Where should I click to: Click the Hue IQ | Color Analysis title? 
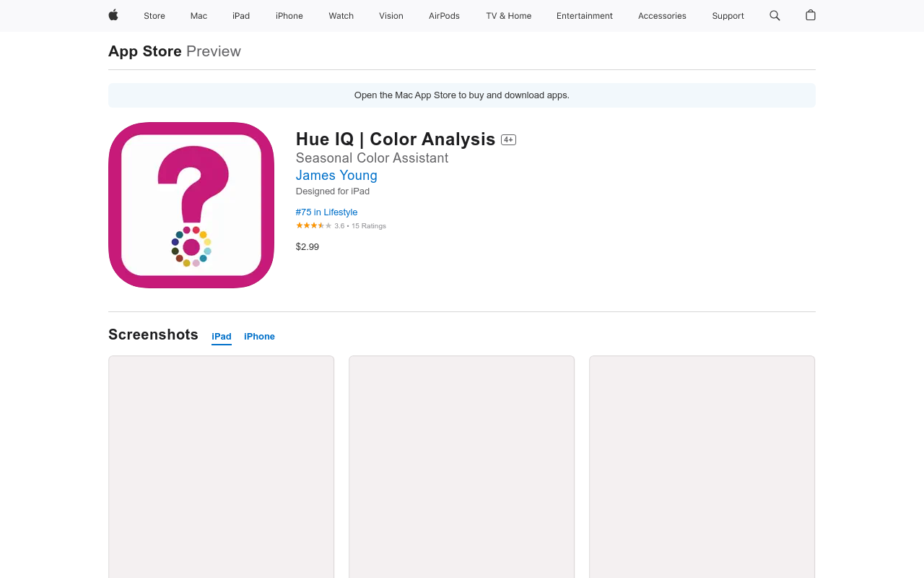[x=396, y=139]
